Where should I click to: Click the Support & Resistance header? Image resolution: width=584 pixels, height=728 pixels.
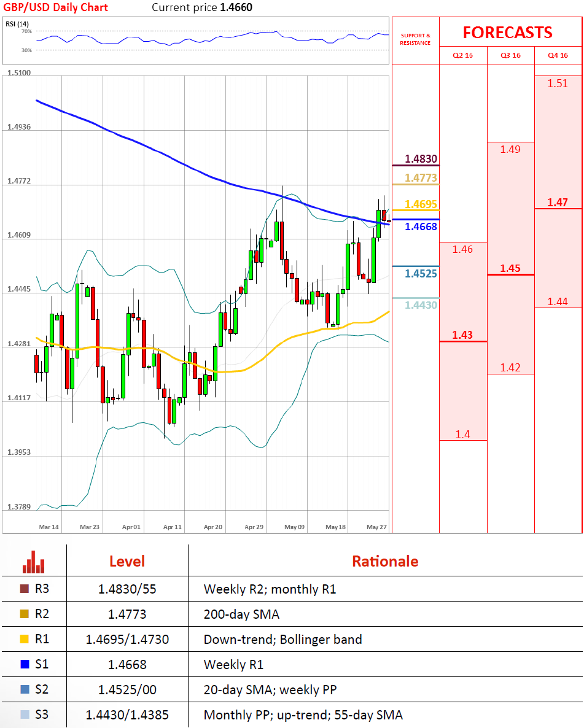(x=415, y=39)
